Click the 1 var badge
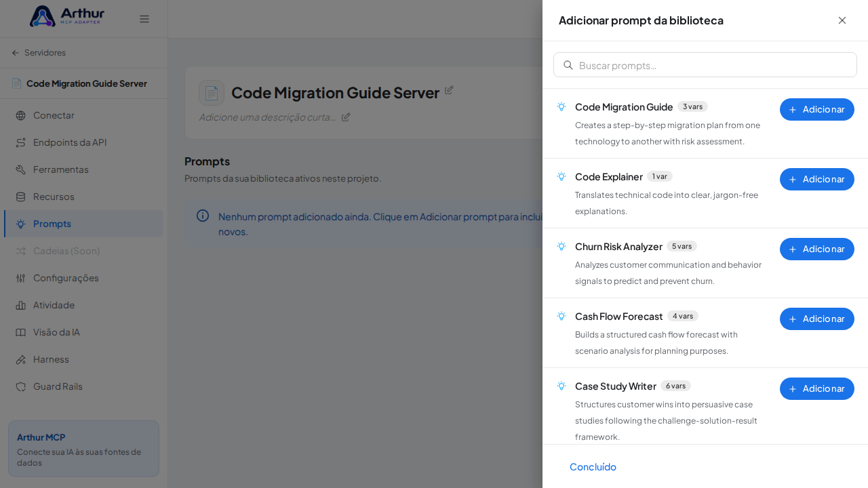This screenshot has height=488, width=868. (660, 176)
